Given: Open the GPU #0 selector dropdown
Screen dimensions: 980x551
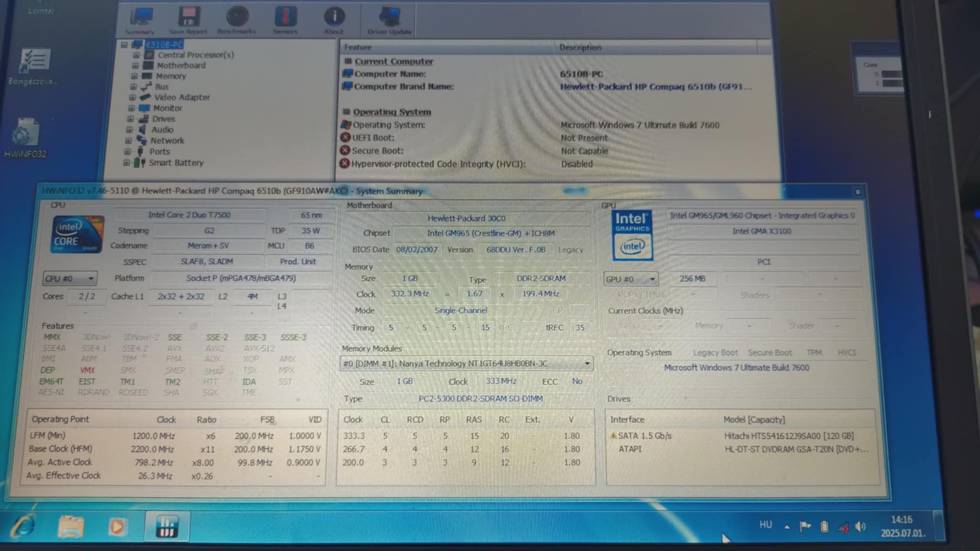Looking at the screenshot, I should (630, 279).
